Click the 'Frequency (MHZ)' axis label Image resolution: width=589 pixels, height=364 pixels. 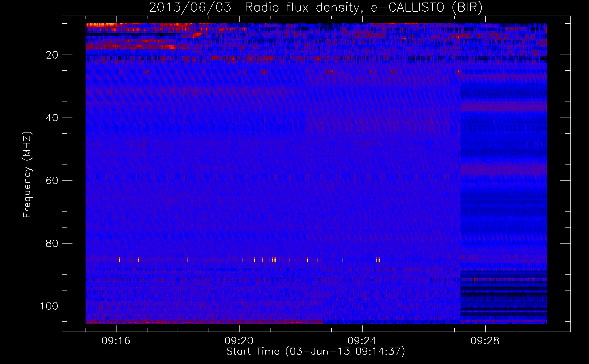click(x=27, y=175)
